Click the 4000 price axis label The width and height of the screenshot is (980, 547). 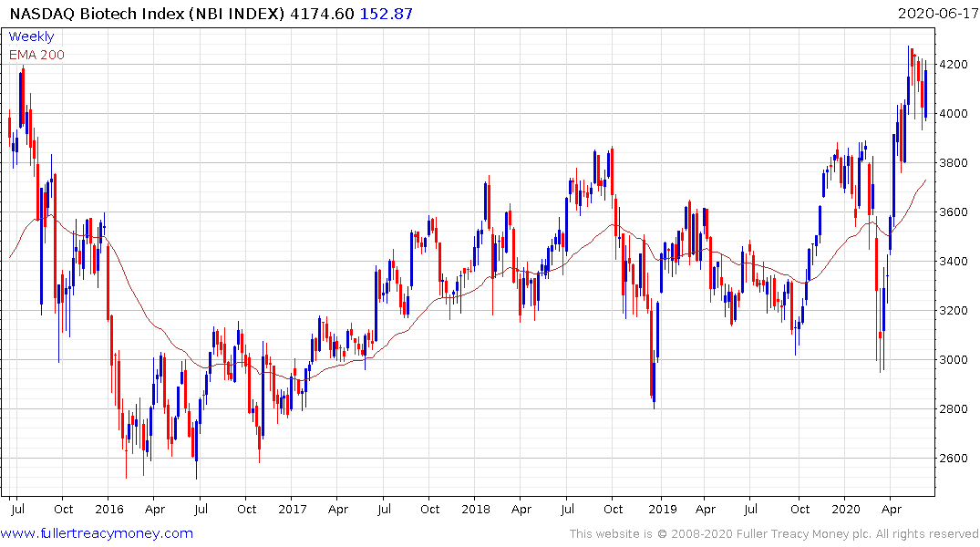click(x=954, y=114)
